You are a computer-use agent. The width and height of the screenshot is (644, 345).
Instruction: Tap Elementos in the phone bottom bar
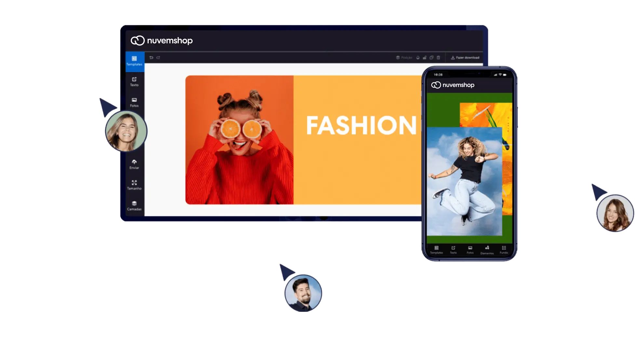point(487,250)
